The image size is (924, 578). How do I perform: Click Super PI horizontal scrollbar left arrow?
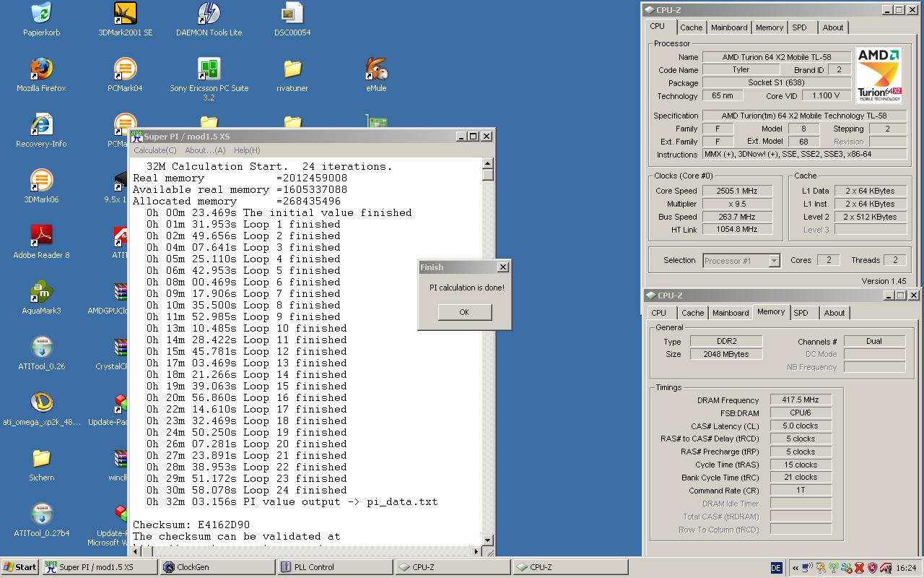[x=135, y=551]
